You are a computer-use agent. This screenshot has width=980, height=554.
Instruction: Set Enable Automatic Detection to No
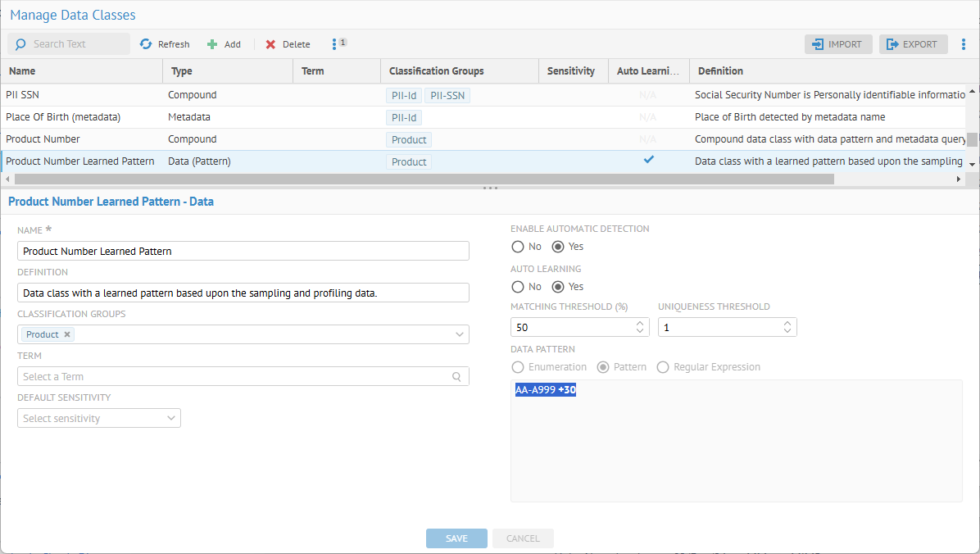click(x=517, y=247)
